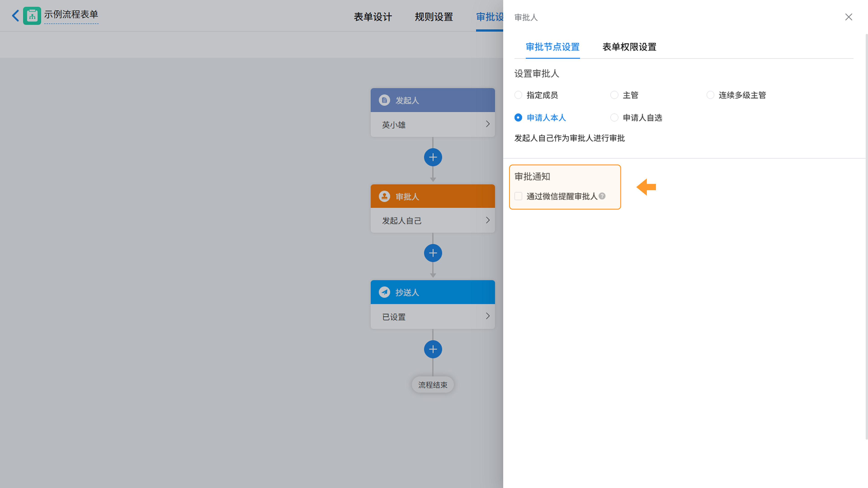Add node below 发起人 with plus
The width and height of the screenshot is (868, 488).
[433, 157]
